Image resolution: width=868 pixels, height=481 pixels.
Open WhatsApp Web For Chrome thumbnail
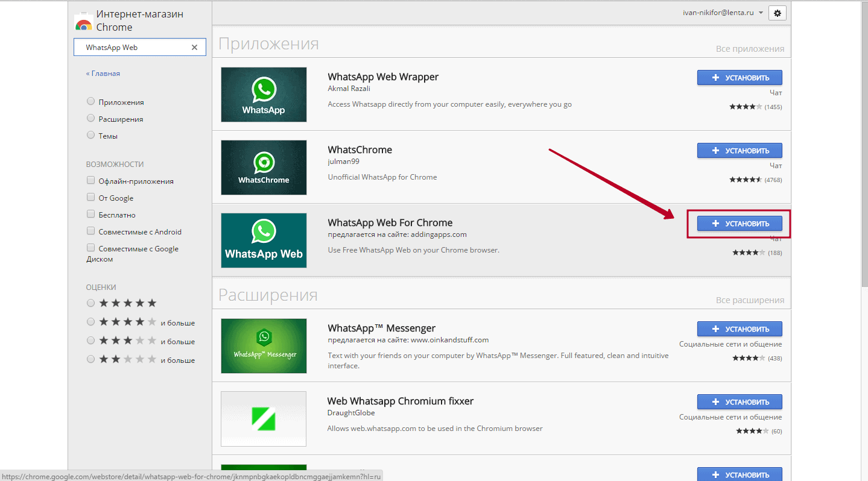[264, 241]
